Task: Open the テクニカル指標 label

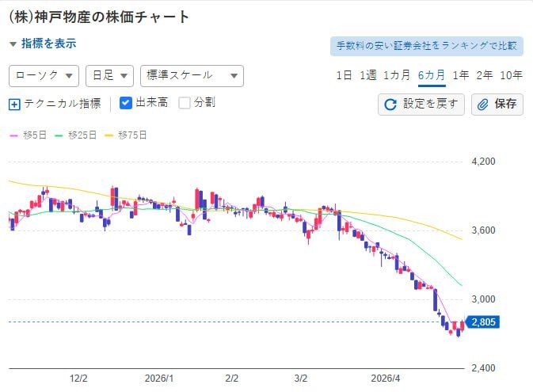Action: (x=63, y=104)
